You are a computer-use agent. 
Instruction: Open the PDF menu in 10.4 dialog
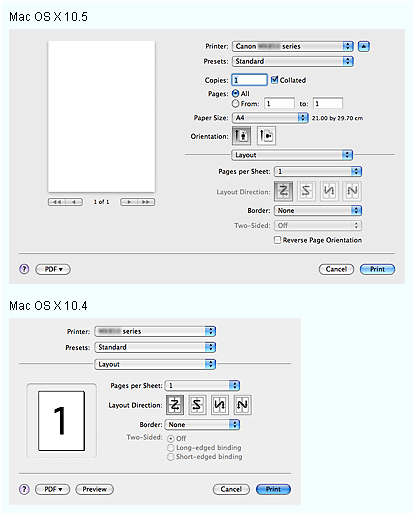click(53, 489)
